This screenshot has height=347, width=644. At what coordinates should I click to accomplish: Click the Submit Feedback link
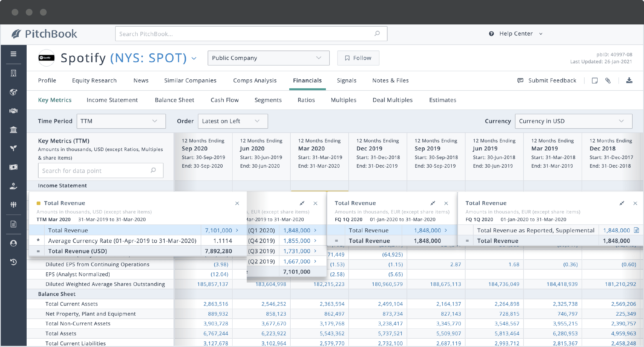(x=552, y=81)
